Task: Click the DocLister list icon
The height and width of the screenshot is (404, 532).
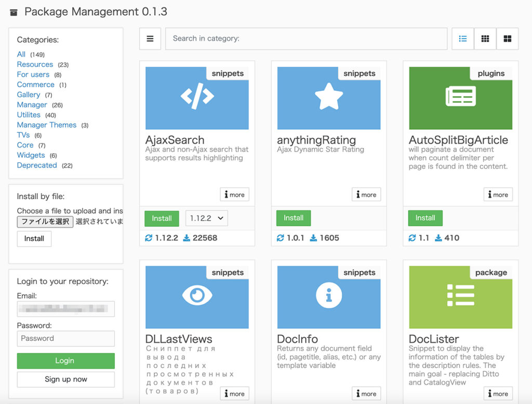Action: click(460, 295)
